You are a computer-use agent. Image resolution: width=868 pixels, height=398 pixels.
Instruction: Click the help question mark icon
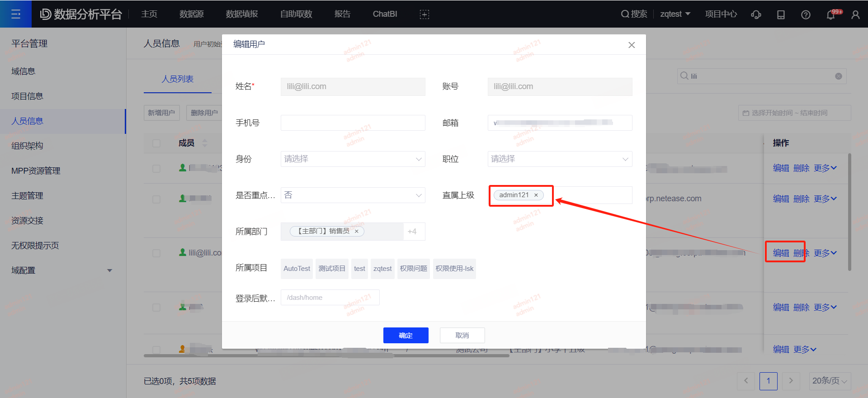pyautogui.click(x=806, y=14)
